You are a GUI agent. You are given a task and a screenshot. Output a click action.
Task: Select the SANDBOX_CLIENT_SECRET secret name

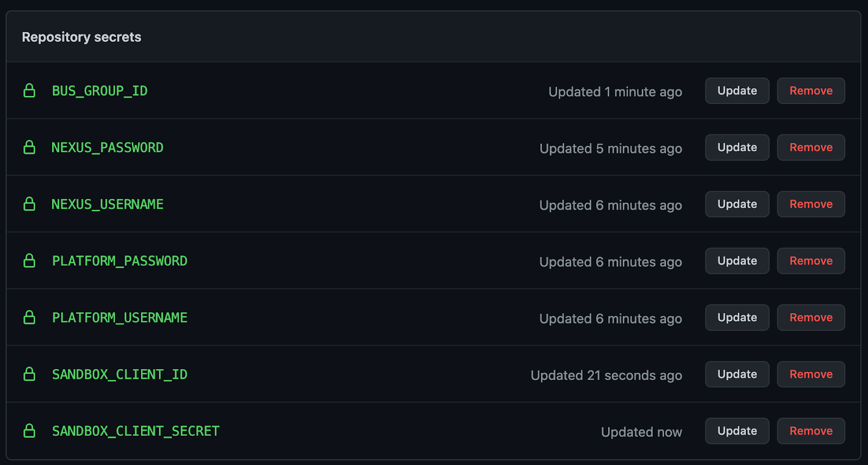pyautogui.click(x=136, y=431)
